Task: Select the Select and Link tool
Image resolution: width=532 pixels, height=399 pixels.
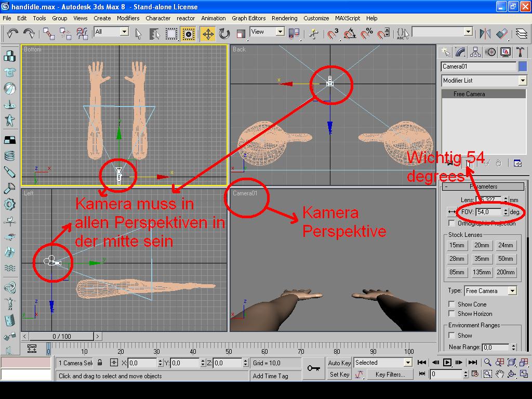Action: [x=48, y=34]
